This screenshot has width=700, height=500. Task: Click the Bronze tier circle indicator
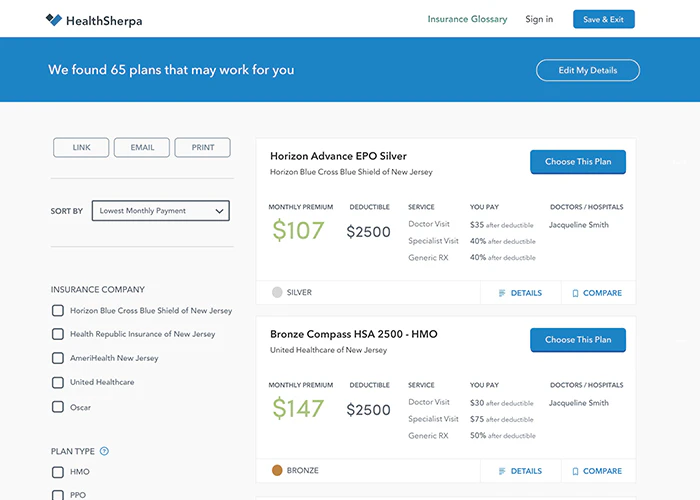277,471
